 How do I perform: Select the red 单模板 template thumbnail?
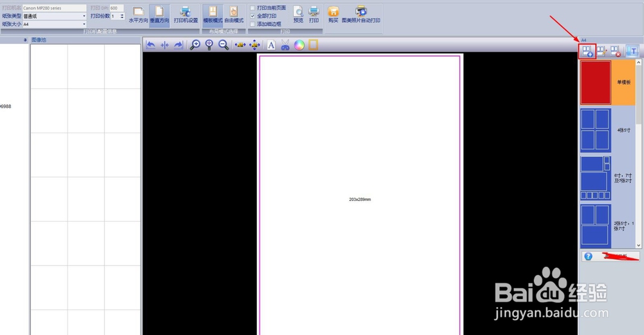click(x=595, y=82)
